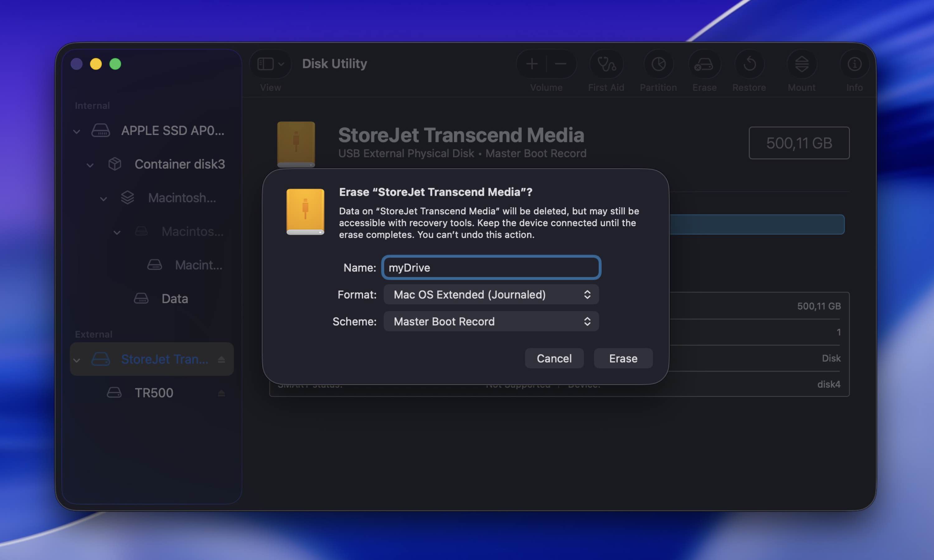Eject the TR500 volume
Screen dimensions: 934x560
click(x=222, y=393)
